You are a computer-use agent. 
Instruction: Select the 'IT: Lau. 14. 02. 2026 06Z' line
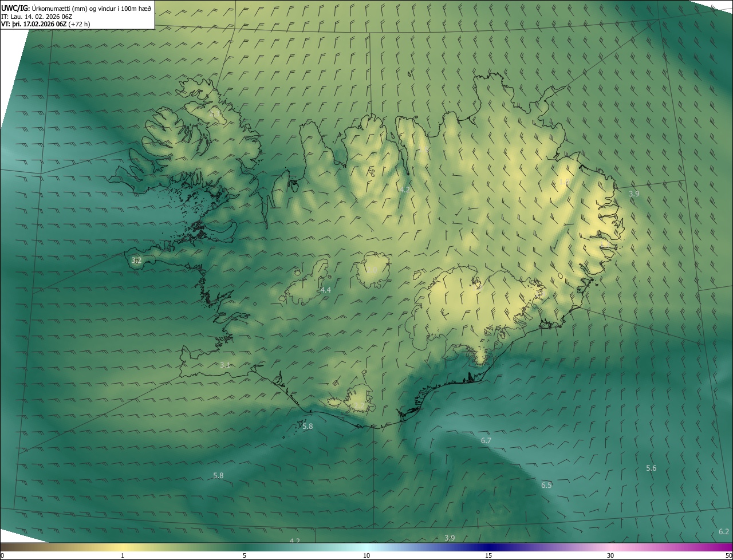(x=38, y=16)
